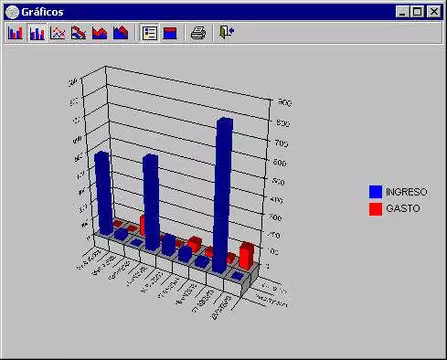Open the system menu icon beside the Gráficos title
Screen dimensions: 447x360
click(x=13, y=12)
